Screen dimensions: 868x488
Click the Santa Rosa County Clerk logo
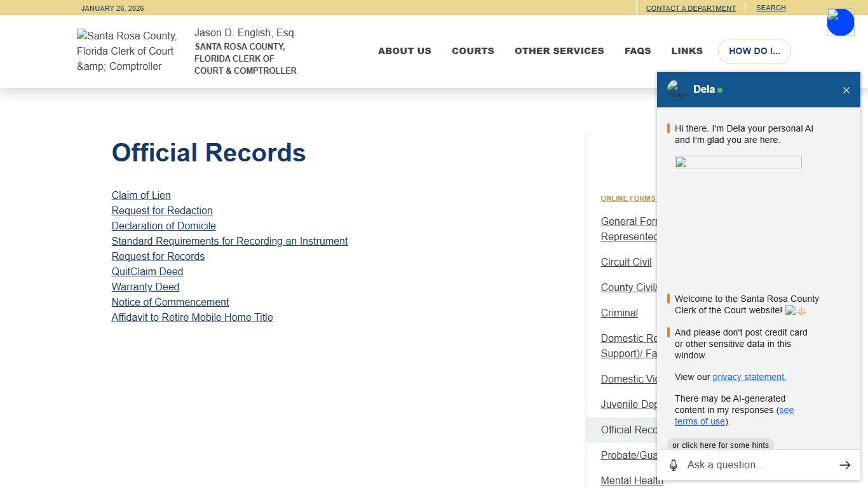pos(126,51)
